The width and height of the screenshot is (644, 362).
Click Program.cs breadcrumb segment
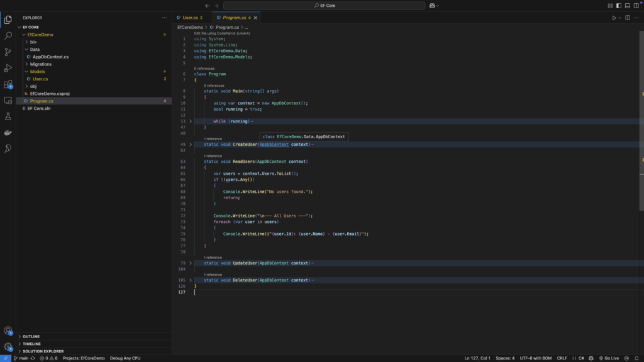click(227, 28)
